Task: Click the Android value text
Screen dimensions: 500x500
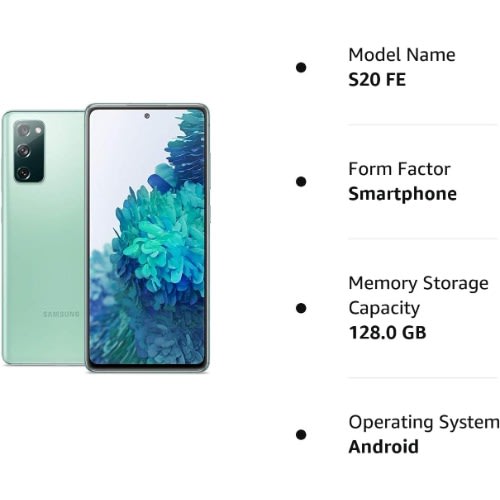Action: click(x=383, y=447)
